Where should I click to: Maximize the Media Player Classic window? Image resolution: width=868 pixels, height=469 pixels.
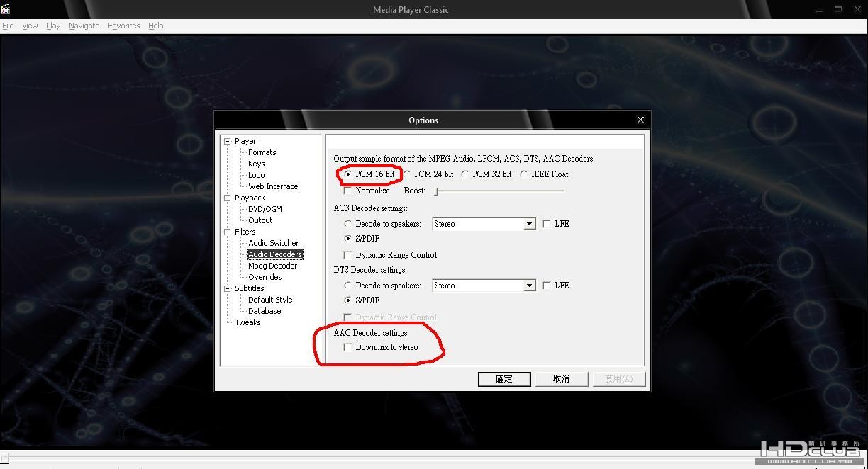[x=838, y=9]
